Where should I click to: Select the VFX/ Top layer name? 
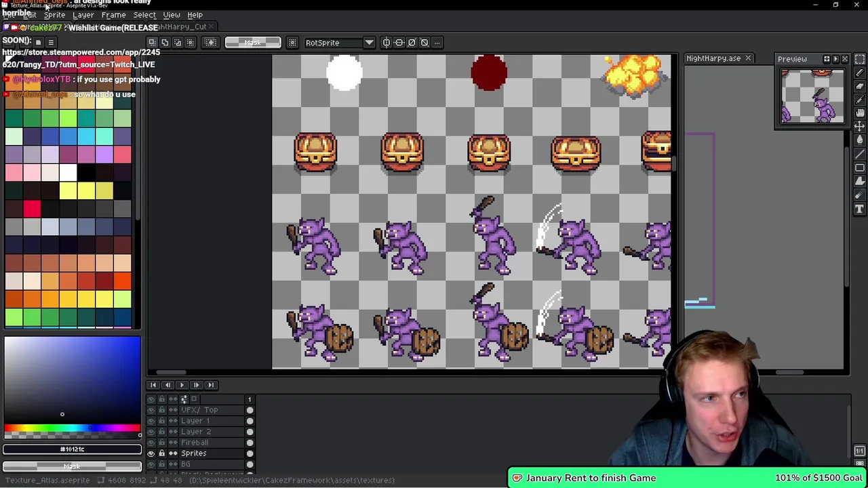[199, 410]
